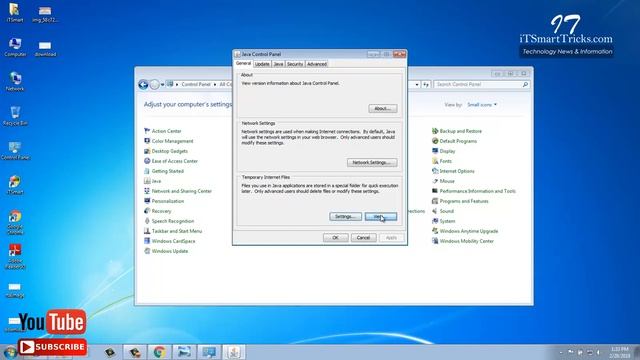Open Recovery in Control Panel

click(x=158, y=211)
